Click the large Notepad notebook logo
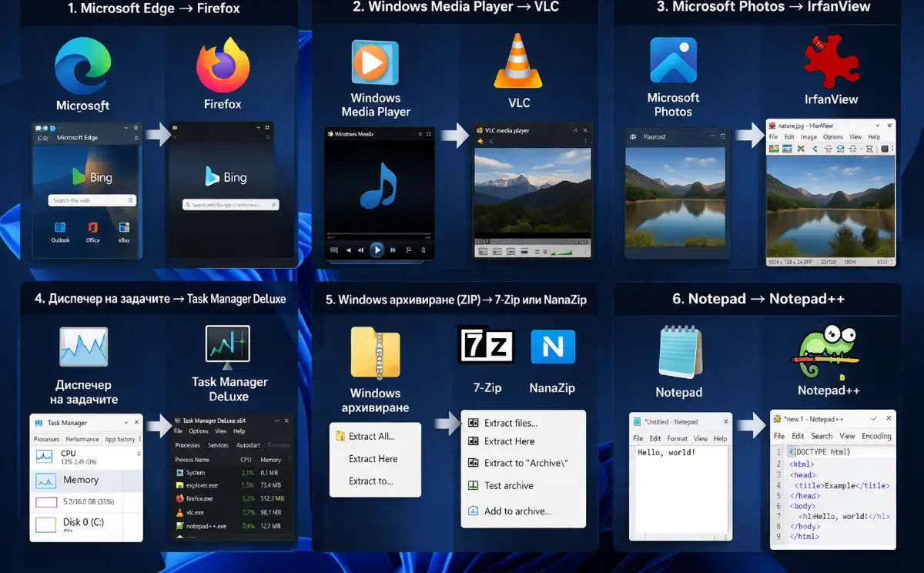The width and height of the screenshot is (924, 573). [679, 353]
